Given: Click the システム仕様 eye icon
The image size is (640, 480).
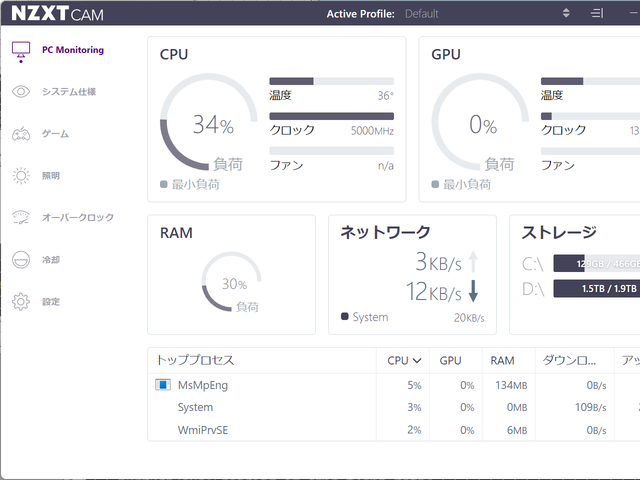Looking at the screenshot, I should (x=21, y=92).
